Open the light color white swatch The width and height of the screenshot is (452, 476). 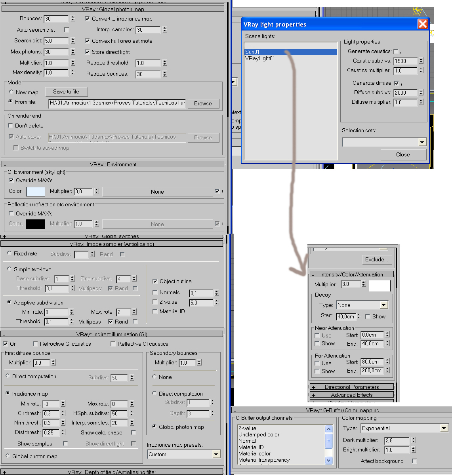380,286
